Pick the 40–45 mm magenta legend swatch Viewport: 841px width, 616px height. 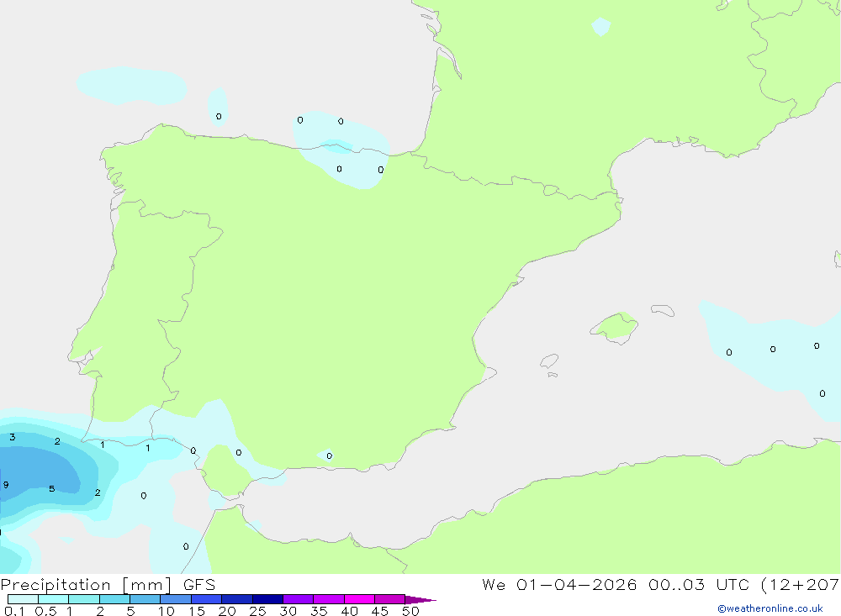[359, 599]
